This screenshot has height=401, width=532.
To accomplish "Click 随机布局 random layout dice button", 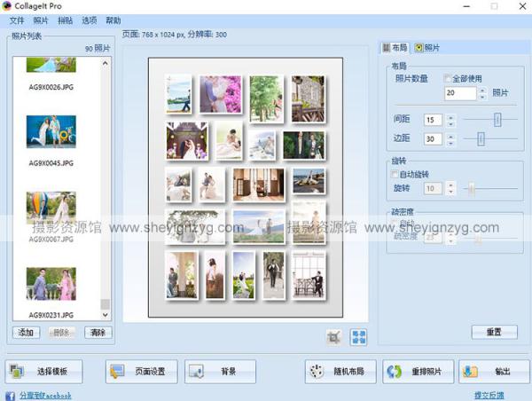I will [340, 371].
